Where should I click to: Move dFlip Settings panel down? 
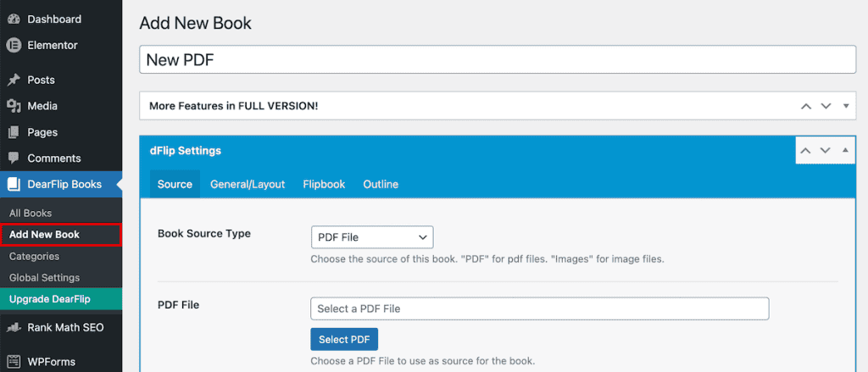coord(826,150)
